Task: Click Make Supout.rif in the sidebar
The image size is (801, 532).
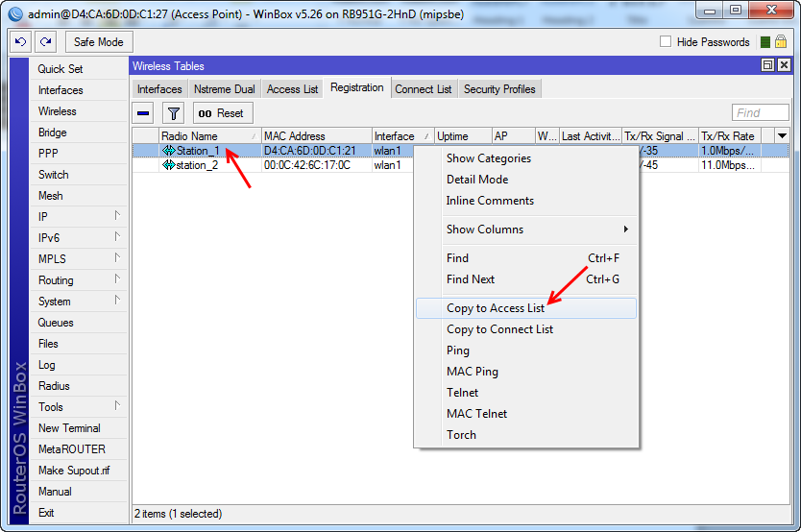Action: tap(79, 471)
